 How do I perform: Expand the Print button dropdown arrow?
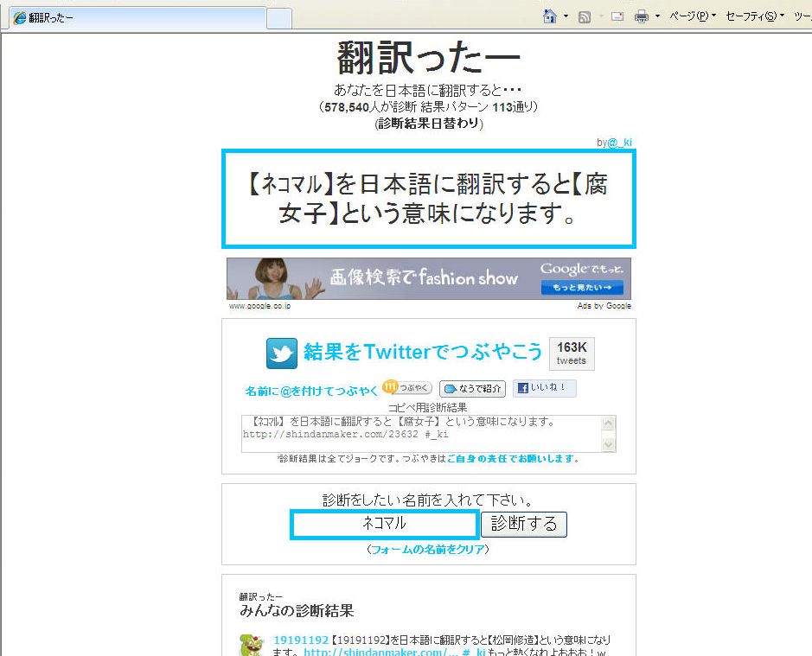click(x=657, y=16)
